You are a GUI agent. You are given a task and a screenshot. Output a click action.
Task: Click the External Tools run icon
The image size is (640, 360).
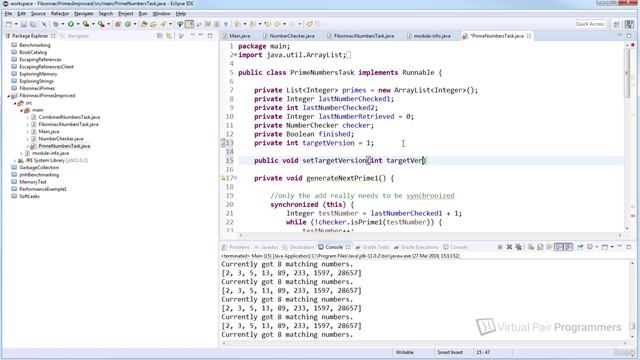click(101, 24)
